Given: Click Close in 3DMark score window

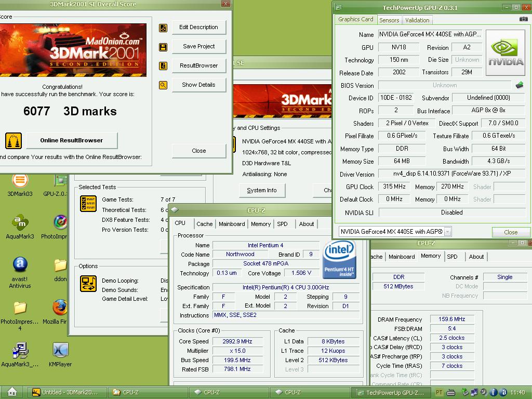Looking at the screenshot, I should [199, 151].
